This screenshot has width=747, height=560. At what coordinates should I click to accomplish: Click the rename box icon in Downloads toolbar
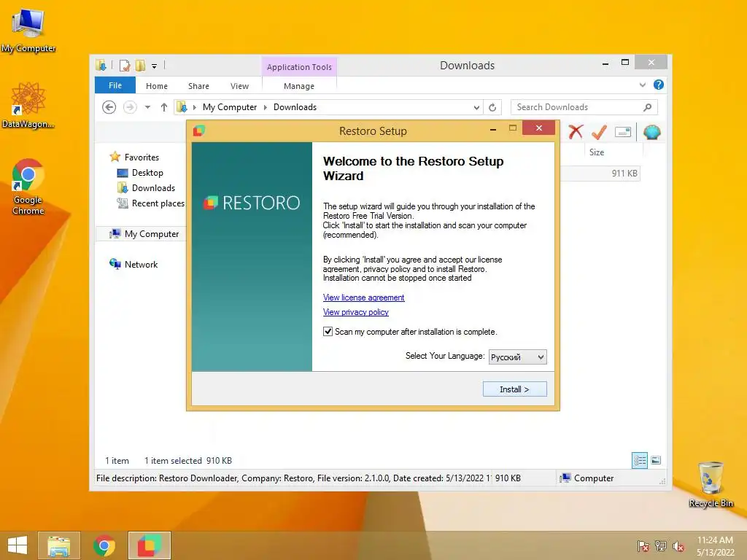[x=623, y=132]
